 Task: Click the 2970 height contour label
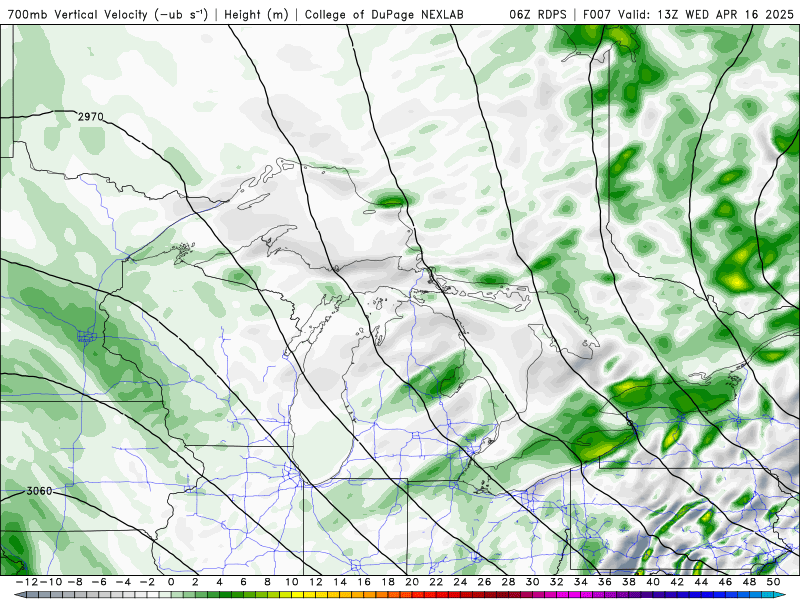(91, 117)
